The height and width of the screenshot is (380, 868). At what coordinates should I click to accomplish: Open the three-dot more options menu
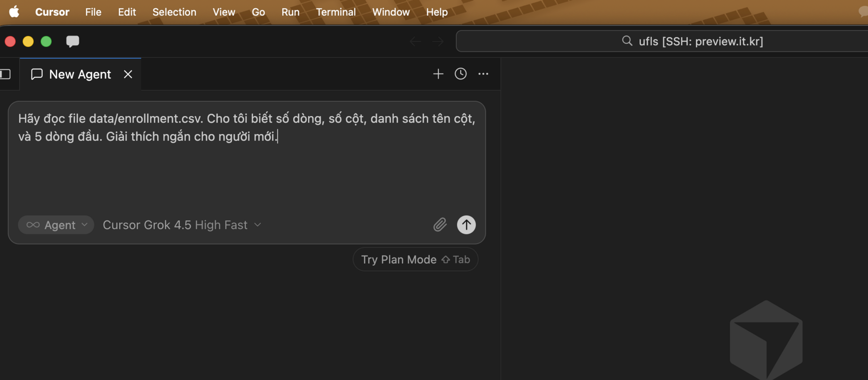click(483, 74)
